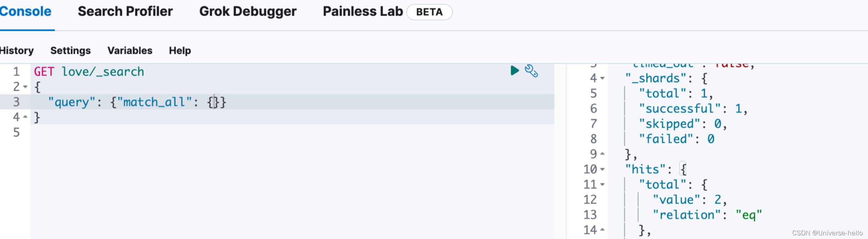Toggle fold arrow at response line 14
The width and height of the screenshot is (868, 239).
coord(602,230)
